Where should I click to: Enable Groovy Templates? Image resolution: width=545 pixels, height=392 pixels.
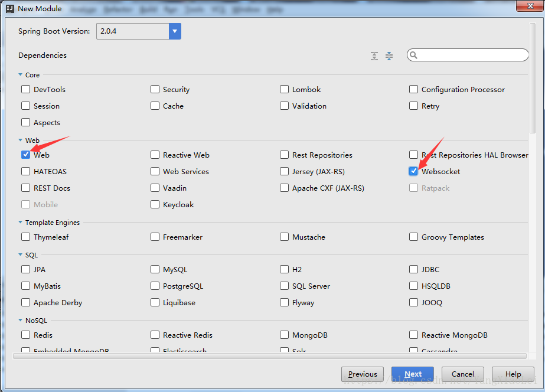(x=413, y=237)
